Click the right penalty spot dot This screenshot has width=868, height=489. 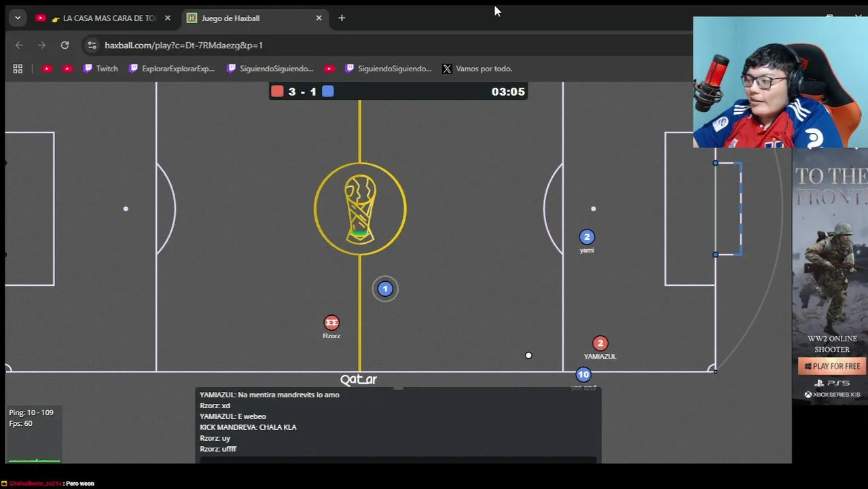(x=593, y=209)
